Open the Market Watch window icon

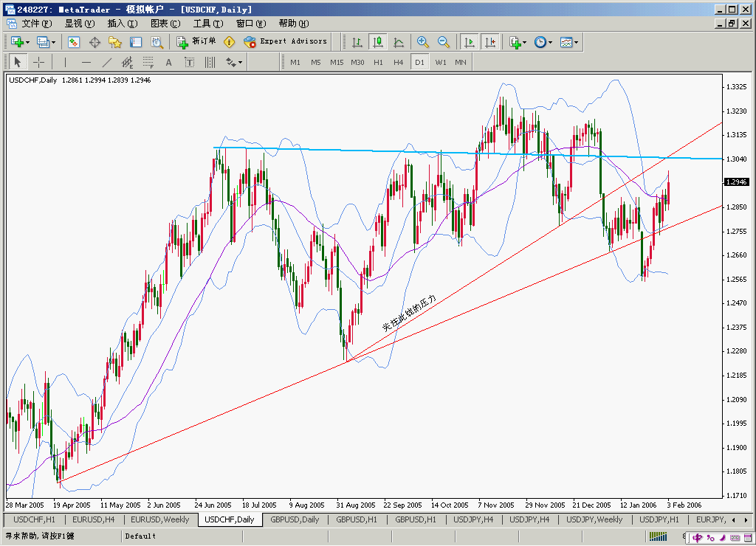(73, 42)
